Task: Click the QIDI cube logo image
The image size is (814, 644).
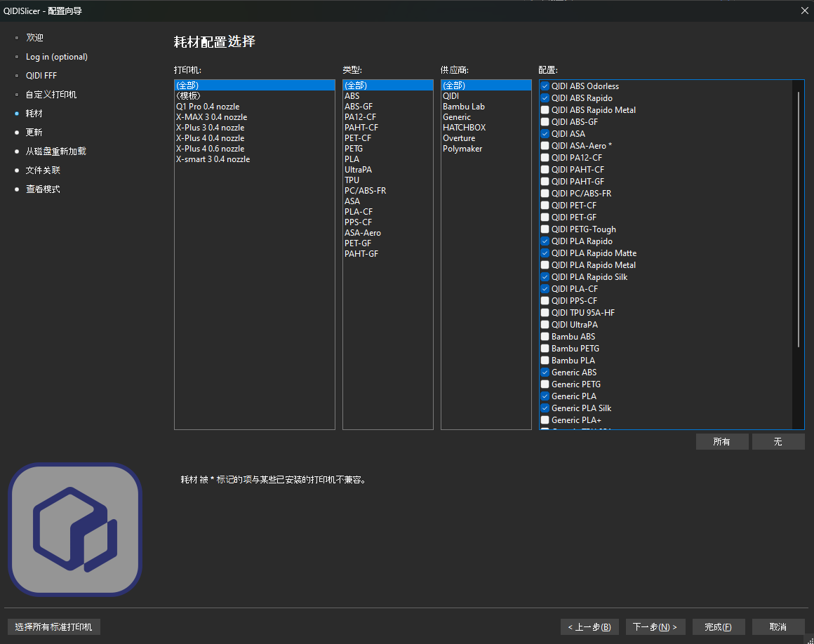Action: click(75, 530)
